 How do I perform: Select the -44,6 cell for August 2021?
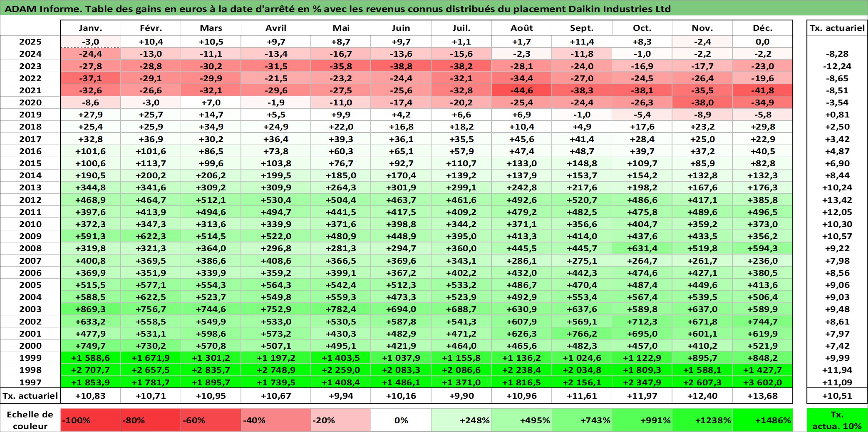tap(522, 90)
